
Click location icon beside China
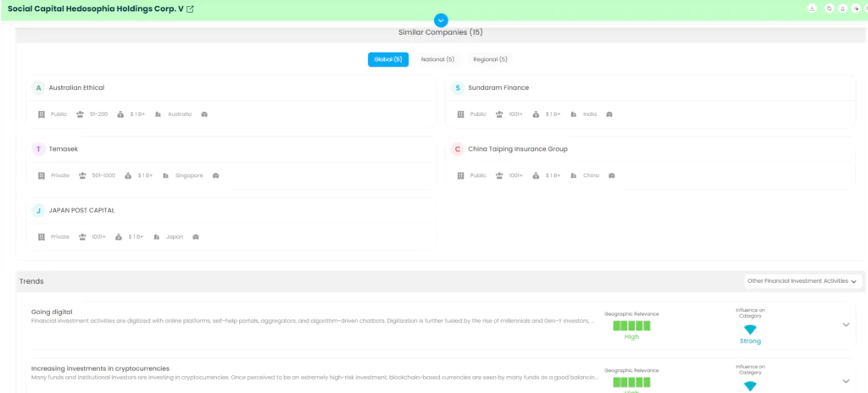[574, 175]
